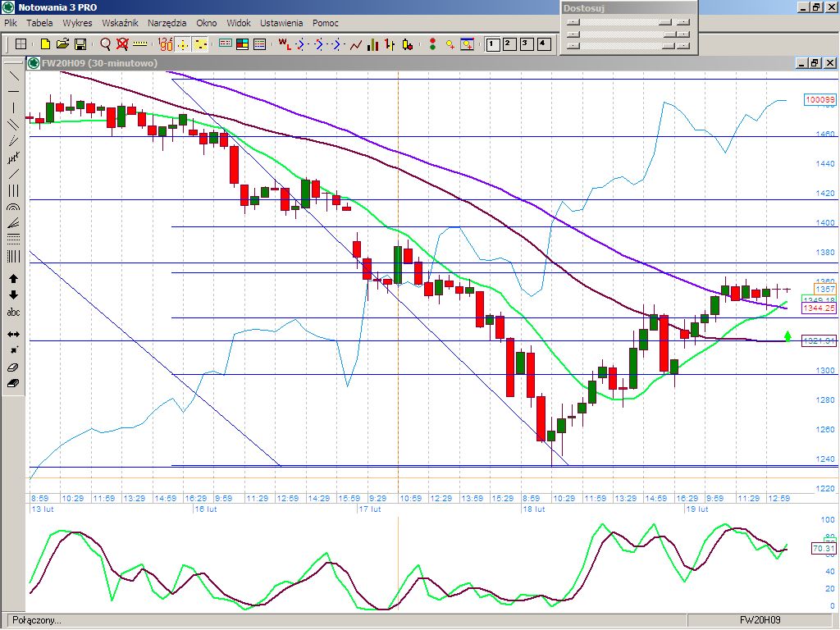
Task: Place a down arrow marker tool
Action: (13, 295)
